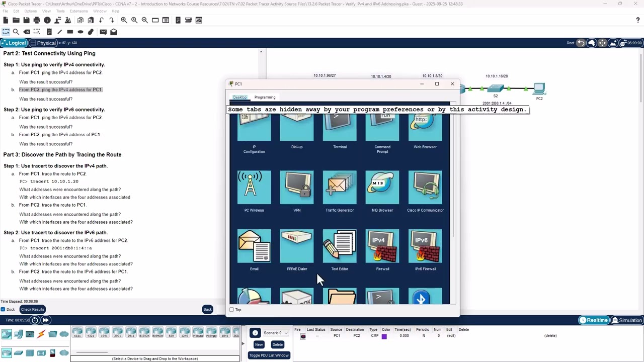Open the Extensions menu
This screenshot has height=362, width=644.
point(78,11)
